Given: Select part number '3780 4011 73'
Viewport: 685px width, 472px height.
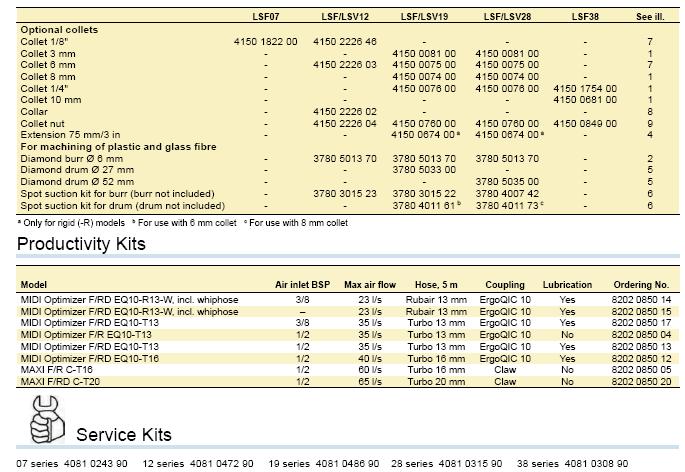Looking at the screenshot, I should click(x=507, y=205).
